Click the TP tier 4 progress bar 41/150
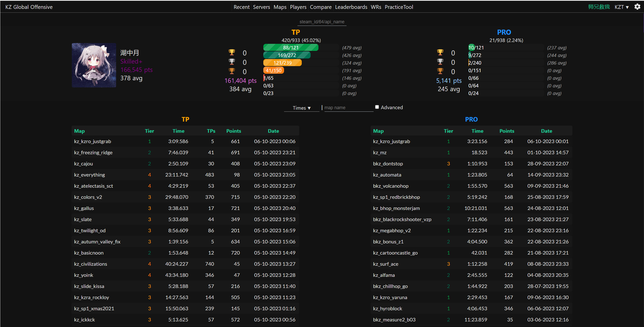This screenshot has width=644, height=327. point(273,70)
